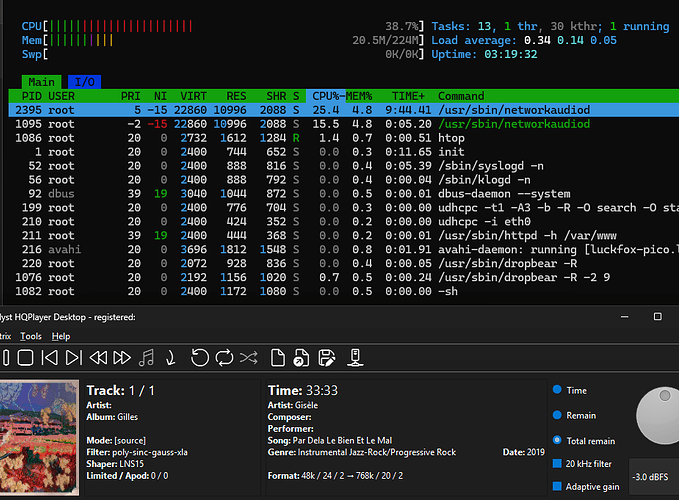Screen dimensions: 679x500
Task: Stop playback with the square stop icon
Action: pos(25,358)
